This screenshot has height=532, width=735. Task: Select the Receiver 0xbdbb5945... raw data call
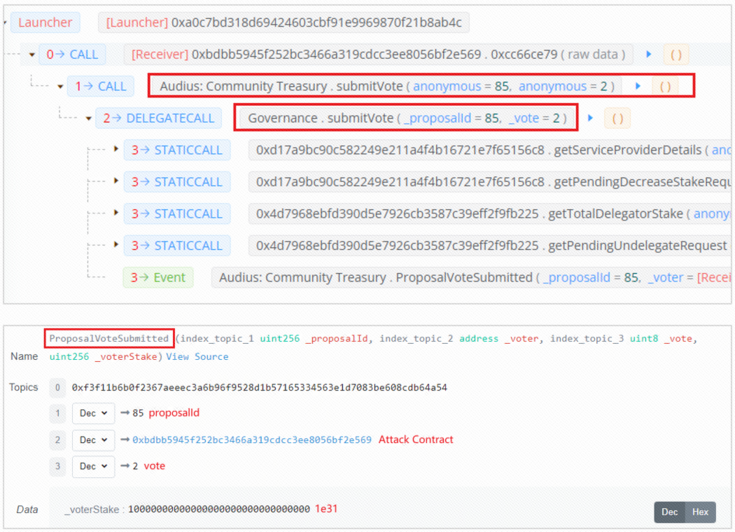coord(378,54)
